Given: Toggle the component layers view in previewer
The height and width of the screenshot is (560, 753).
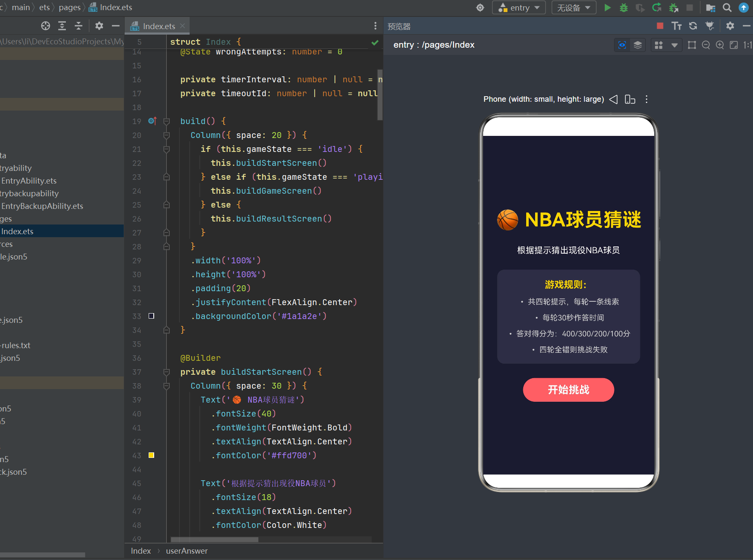Looking at the screenshot, I should coord(638,45).
